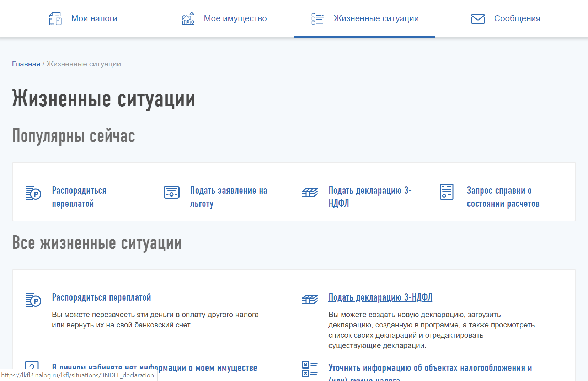This screenshot has width=588, height=381.
Task: Open Запрос справки о состоянии расчетов
Action: (x=503, y=197)
